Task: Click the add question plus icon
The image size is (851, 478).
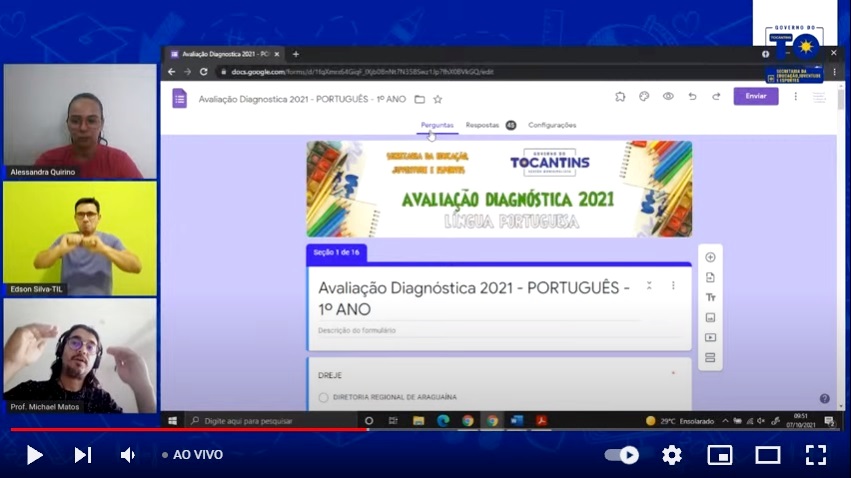Action: [x=710, y=257]
